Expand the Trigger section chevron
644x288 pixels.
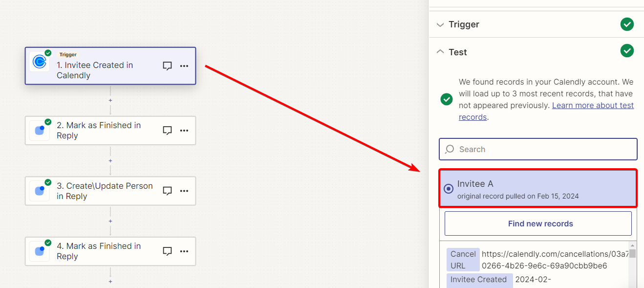coord(440,24)
